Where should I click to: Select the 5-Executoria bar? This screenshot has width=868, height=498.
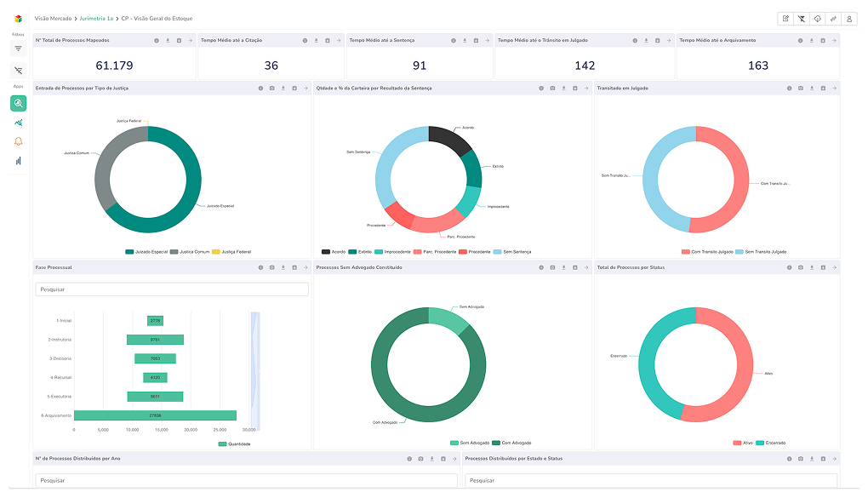155,397
